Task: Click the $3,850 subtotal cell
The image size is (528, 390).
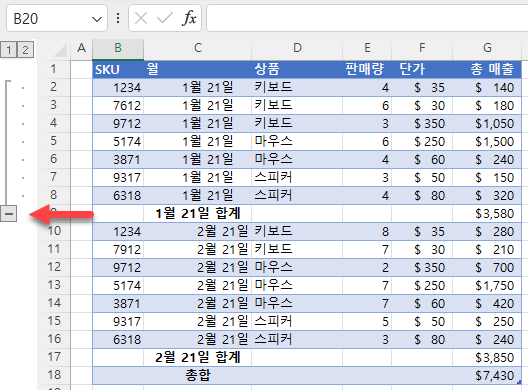Action: tap(487, 357)
